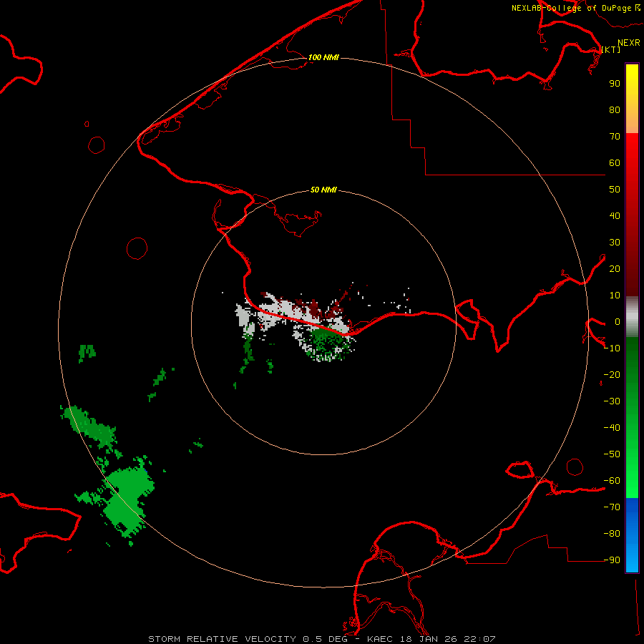Click the 18 JAN 26 date text
This screenshot has height=644, width=644.
click(x=429, y=639)
